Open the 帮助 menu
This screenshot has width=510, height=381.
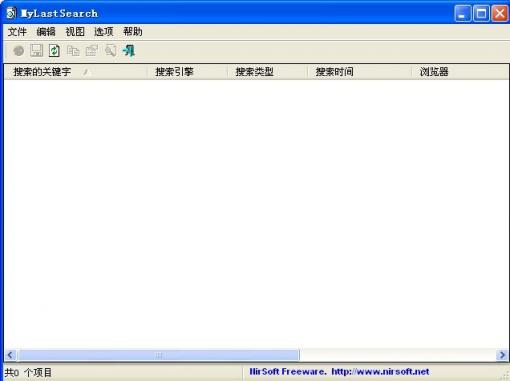133,32
